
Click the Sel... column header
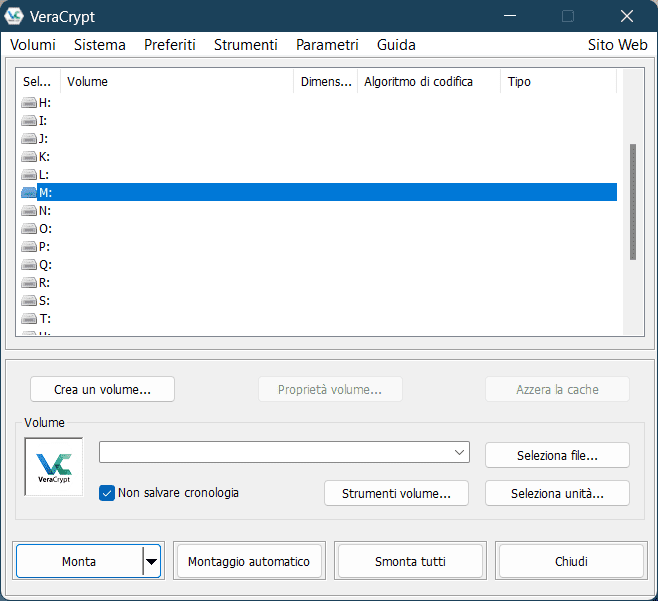37,81
